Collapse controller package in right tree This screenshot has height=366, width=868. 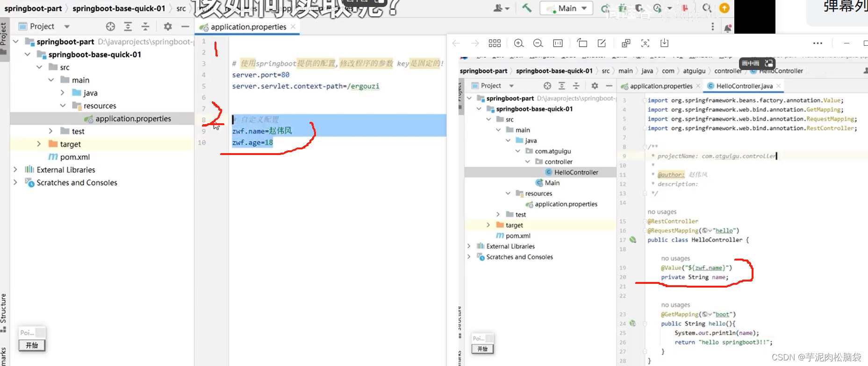pos(528,162)
